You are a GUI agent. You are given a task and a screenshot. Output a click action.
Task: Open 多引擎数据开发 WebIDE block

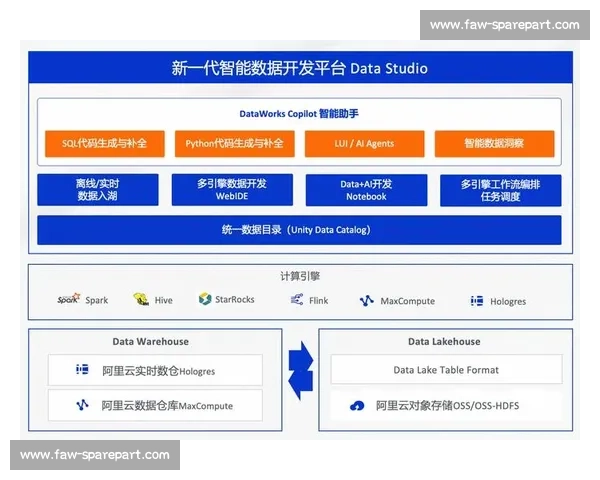[x=231, y=190]
